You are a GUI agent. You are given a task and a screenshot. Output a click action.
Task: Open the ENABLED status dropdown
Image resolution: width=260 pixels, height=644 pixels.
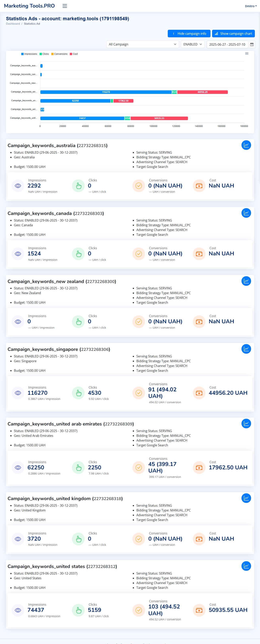pos(193,44)
